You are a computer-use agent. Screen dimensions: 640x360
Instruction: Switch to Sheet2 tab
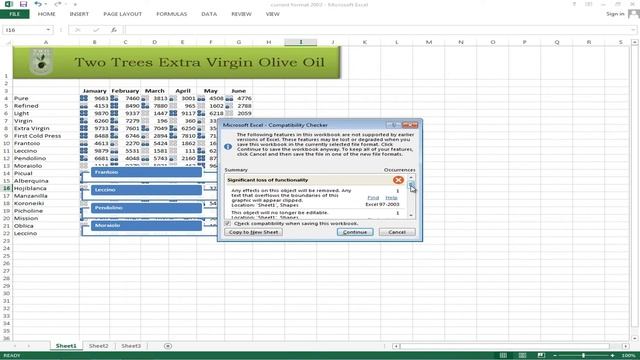pyautogui.click(x=99, y=346)
